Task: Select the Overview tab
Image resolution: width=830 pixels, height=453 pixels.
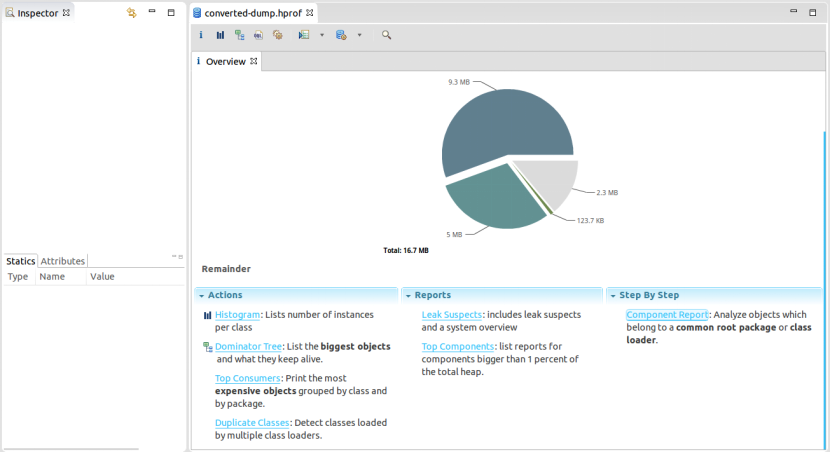Action: [x=225, y=61]
